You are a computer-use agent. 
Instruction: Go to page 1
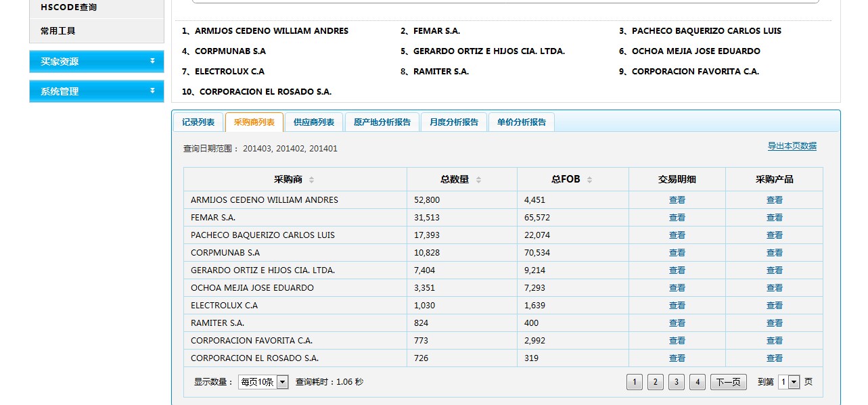click(635, 382)
